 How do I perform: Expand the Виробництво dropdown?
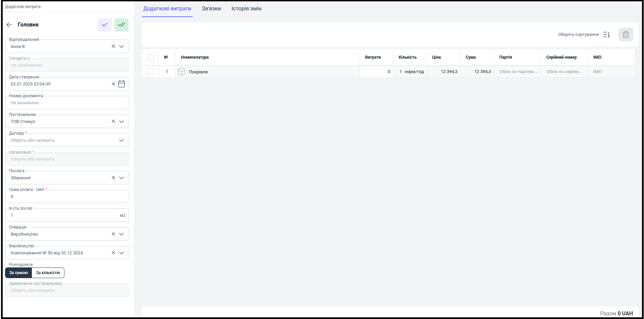click(x=121, y=253)
